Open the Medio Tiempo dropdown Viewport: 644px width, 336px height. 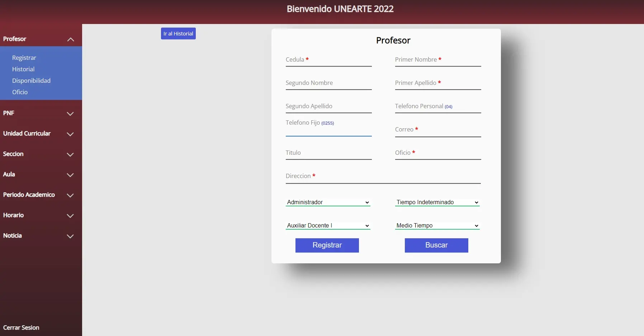tap(437, 226)
